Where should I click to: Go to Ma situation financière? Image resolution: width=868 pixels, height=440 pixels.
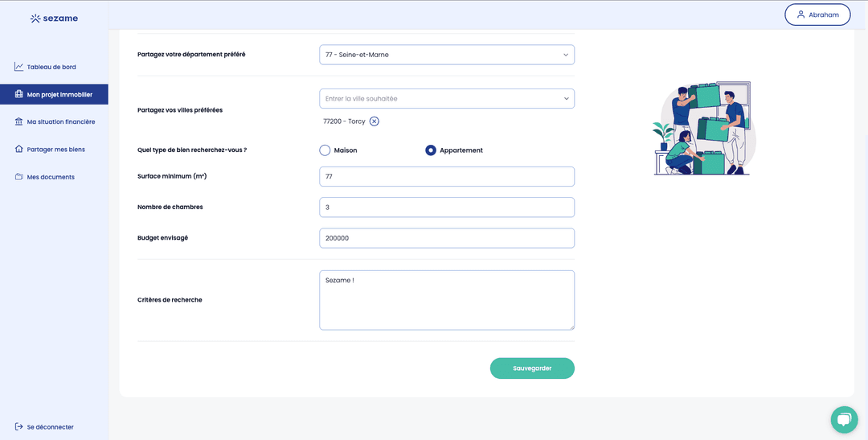[61, 121]
